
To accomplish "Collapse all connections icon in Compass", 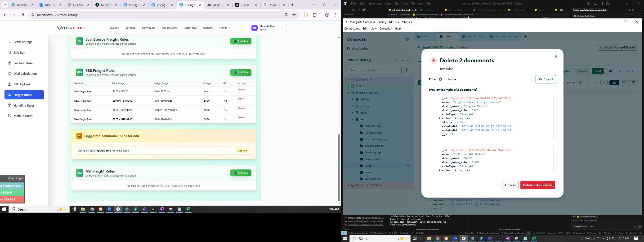I will 396,60.
